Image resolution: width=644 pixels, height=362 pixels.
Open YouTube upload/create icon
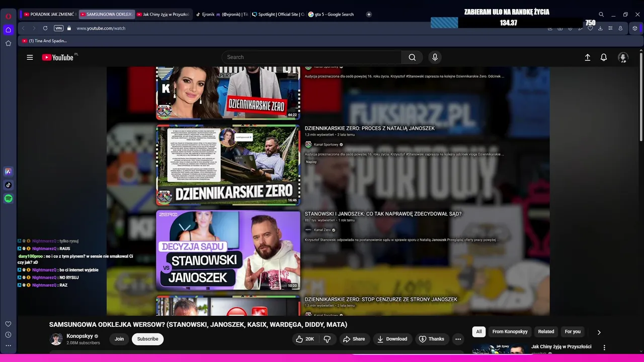587,57
